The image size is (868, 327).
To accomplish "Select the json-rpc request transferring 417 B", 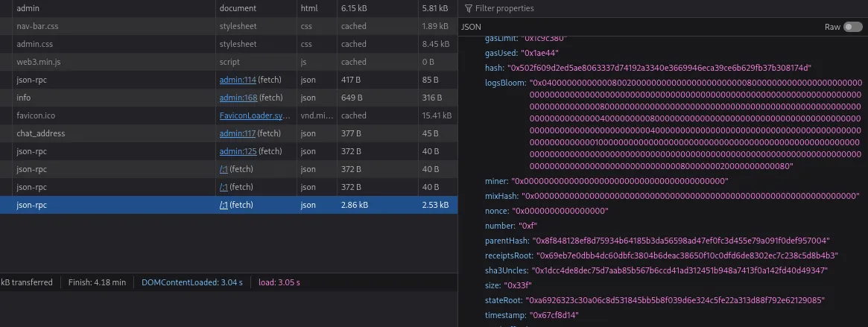I will [x=229, y=80].
